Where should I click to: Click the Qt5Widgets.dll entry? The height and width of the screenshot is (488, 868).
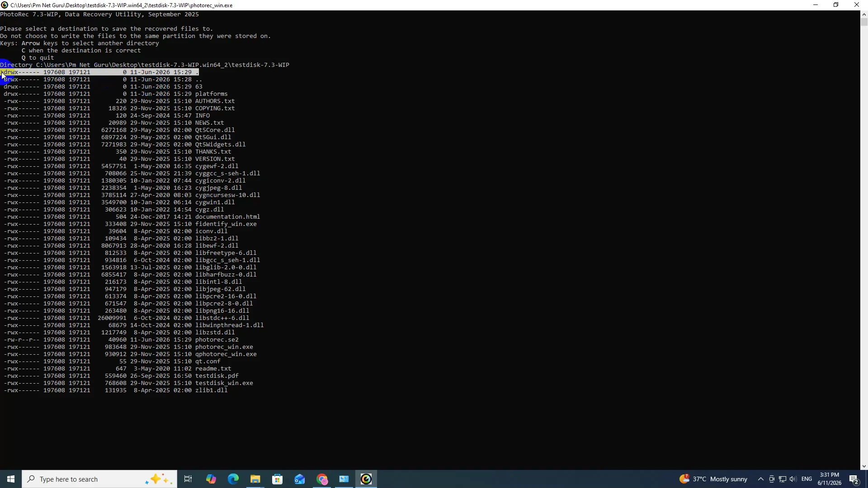(125, 145)
